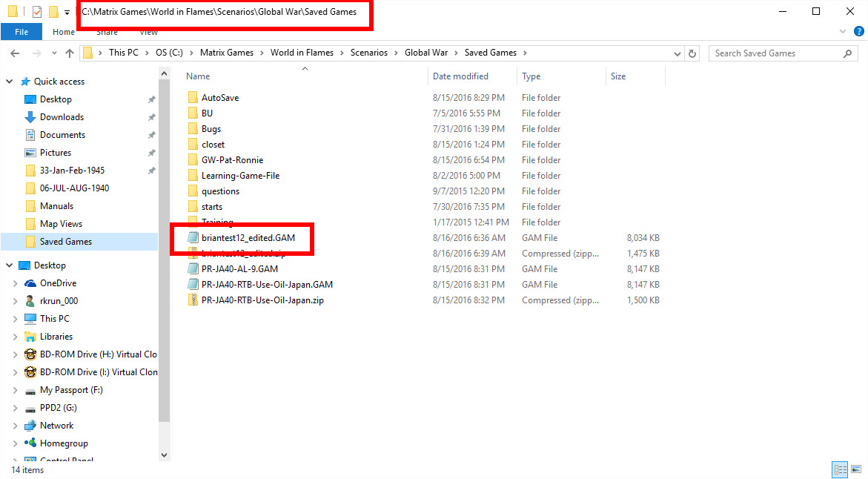Unpin the Desktop quick access pin
868x479 pixels.
[151, 99]
